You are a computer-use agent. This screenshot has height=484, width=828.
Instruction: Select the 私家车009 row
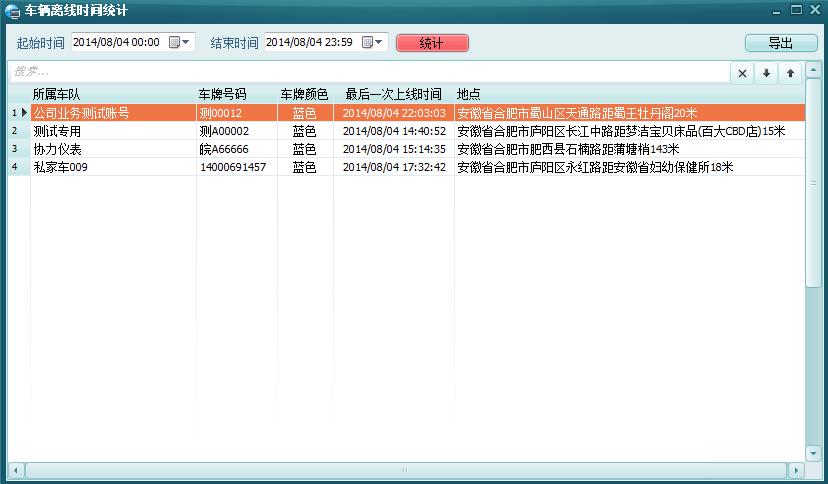61,167
